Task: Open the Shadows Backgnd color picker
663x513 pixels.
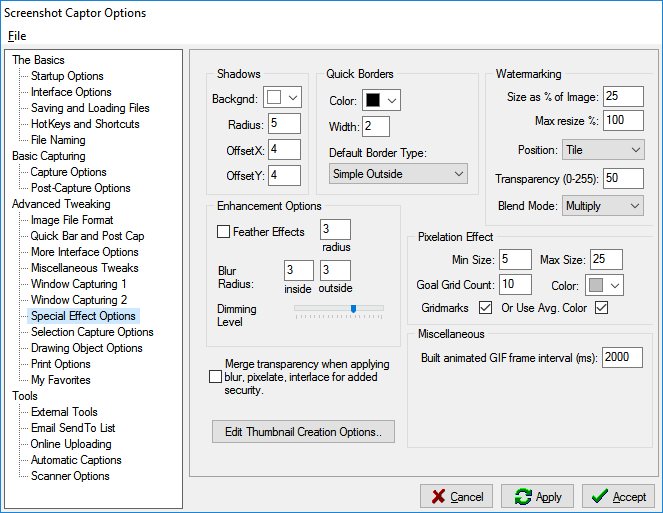Action: click(274, 97)
